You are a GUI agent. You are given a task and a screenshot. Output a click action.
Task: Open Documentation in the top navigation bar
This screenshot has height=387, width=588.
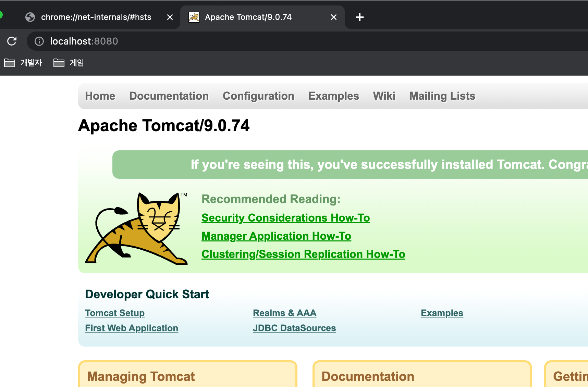point(169,96)
